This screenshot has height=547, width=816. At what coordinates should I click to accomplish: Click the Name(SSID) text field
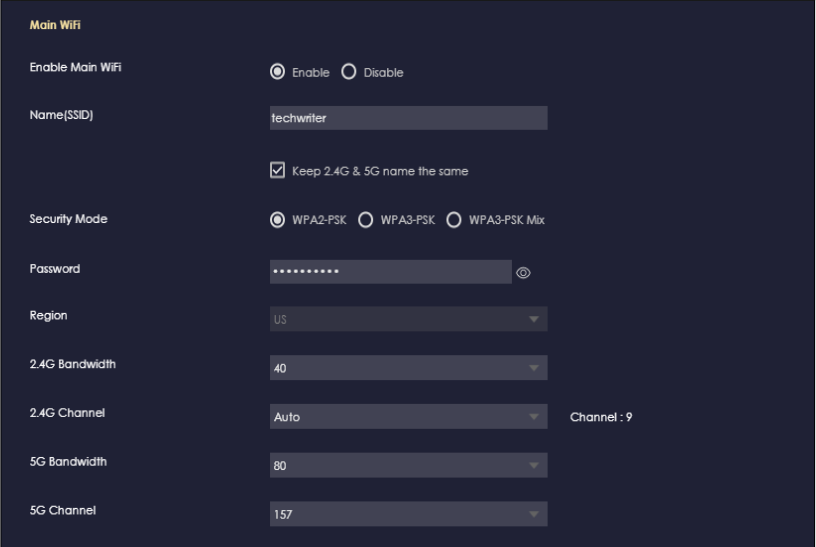pos(408,118)
